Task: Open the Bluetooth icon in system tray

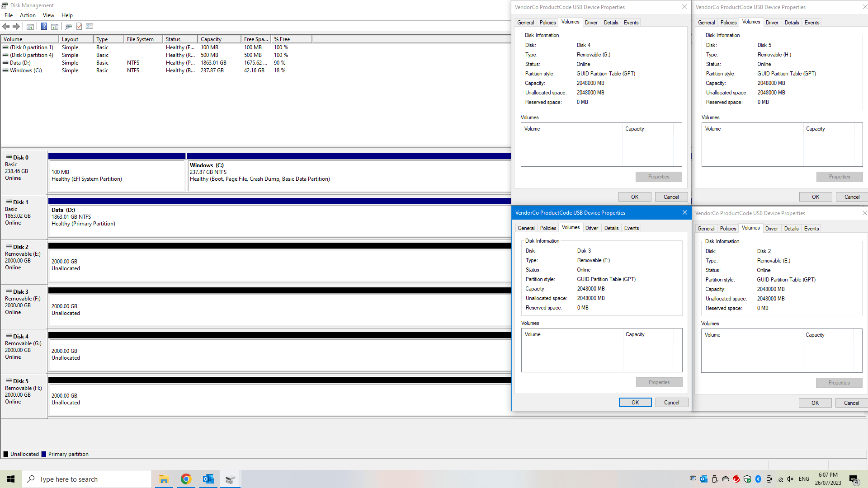Action: (x=758, y=479)
